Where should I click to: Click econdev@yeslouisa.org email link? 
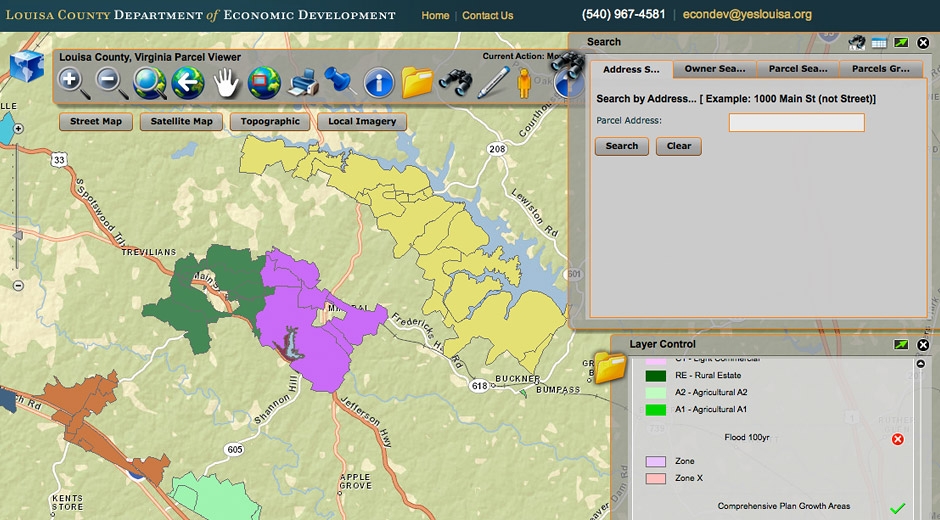[x=747, y=14]
